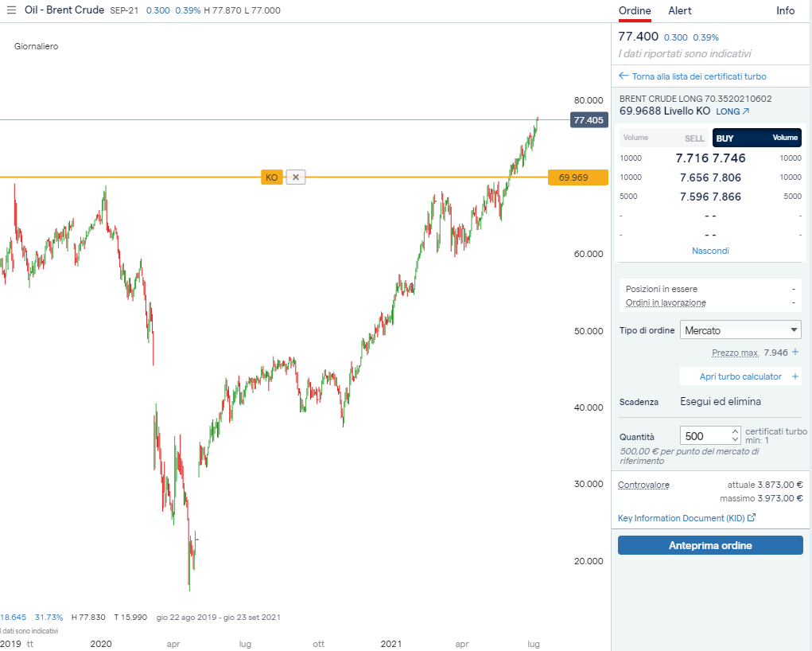Screen dimensions: 812x651
Task: Open the hamburger menu beside Oil - Brent Crude
Action: pos(11,10)
